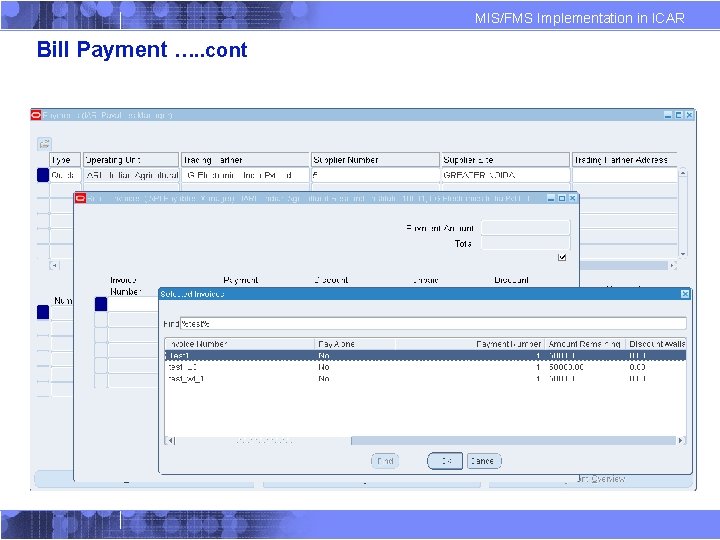The height and width of the screenshot is (540, 720).
Task: Select the test1 invoice row
Action: pyautogui.click(x=425, y=356)
